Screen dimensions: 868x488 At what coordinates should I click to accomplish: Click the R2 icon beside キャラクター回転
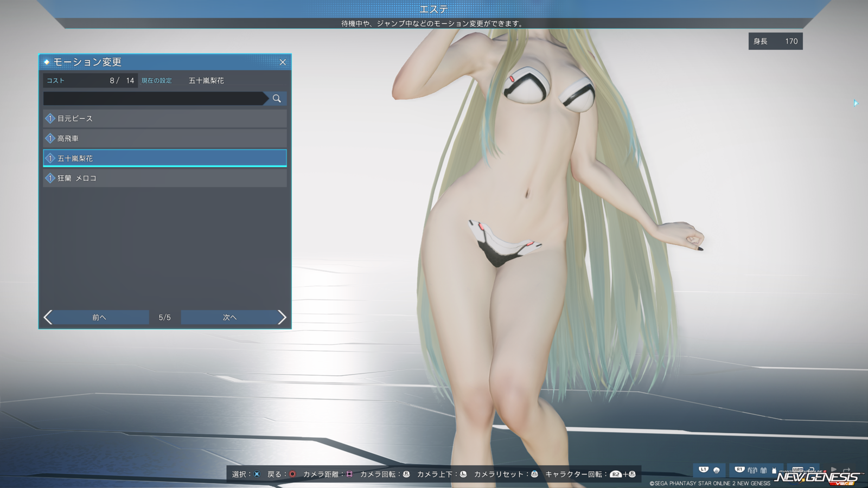pos(616,474)
